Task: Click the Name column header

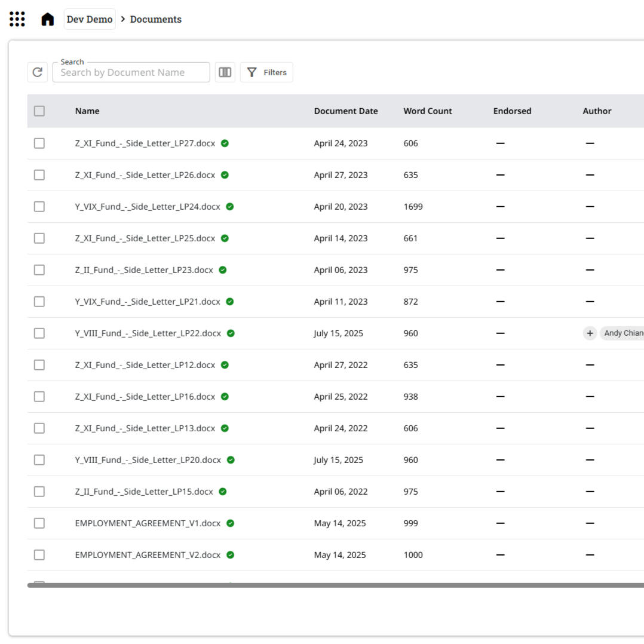Action: 87,111
